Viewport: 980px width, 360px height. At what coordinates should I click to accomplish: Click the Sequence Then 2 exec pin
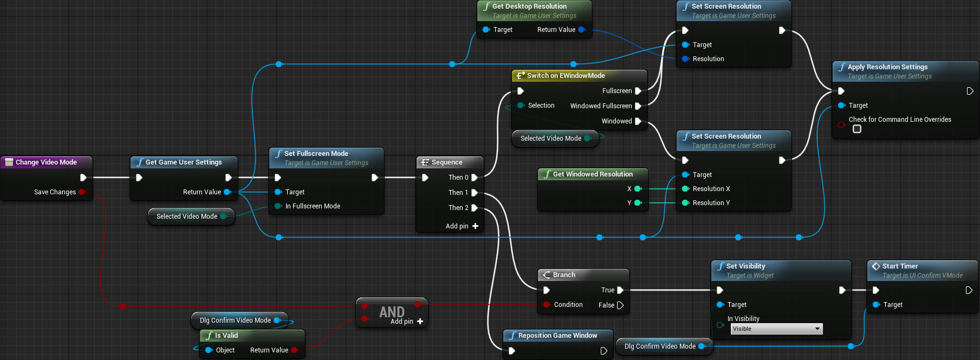pos(475,208)
